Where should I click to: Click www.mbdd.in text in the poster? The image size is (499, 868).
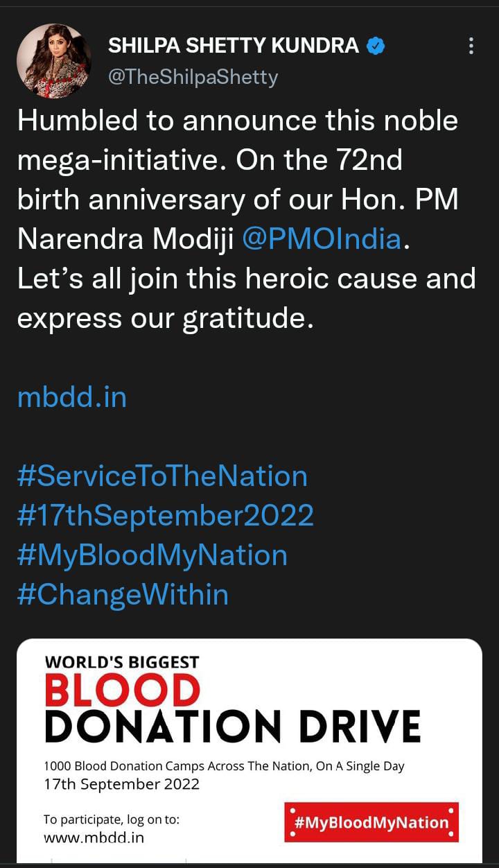tap(94, 837)
